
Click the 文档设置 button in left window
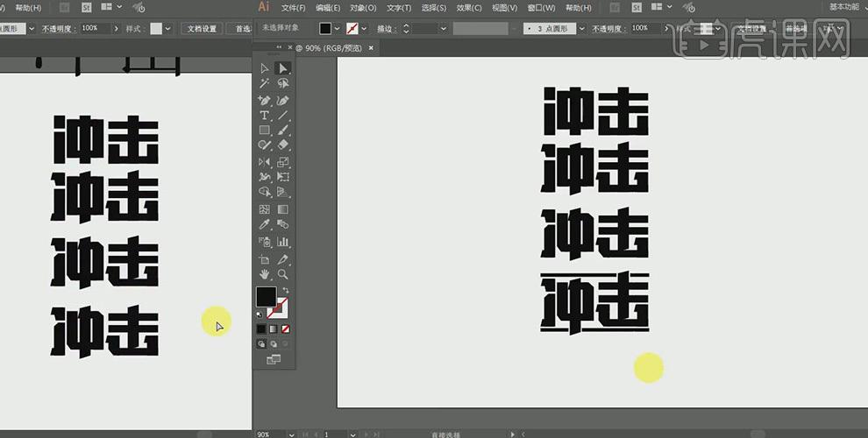(202, 29)
